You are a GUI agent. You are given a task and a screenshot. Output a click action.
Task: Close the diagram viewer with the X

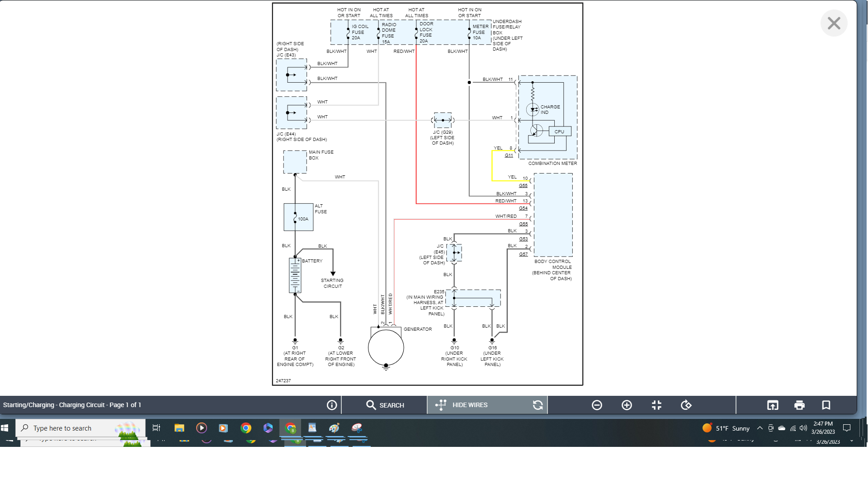(834, 23)
